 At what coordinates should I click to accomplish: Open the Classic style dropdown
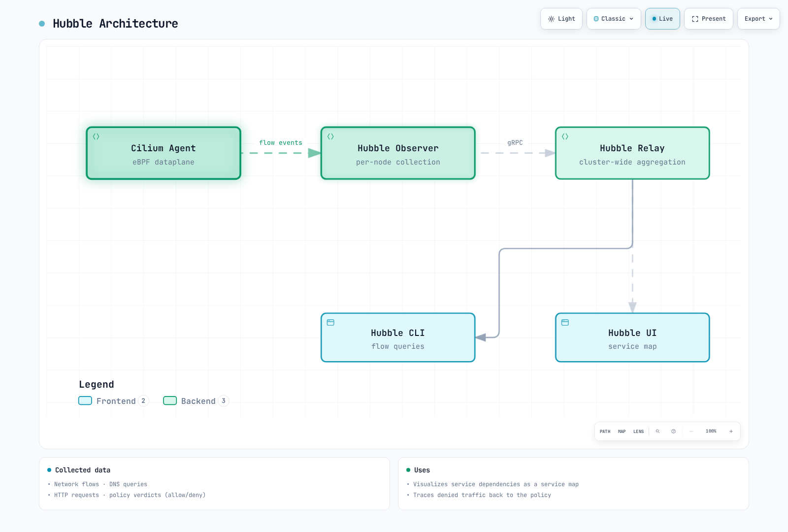pos(614,19)
